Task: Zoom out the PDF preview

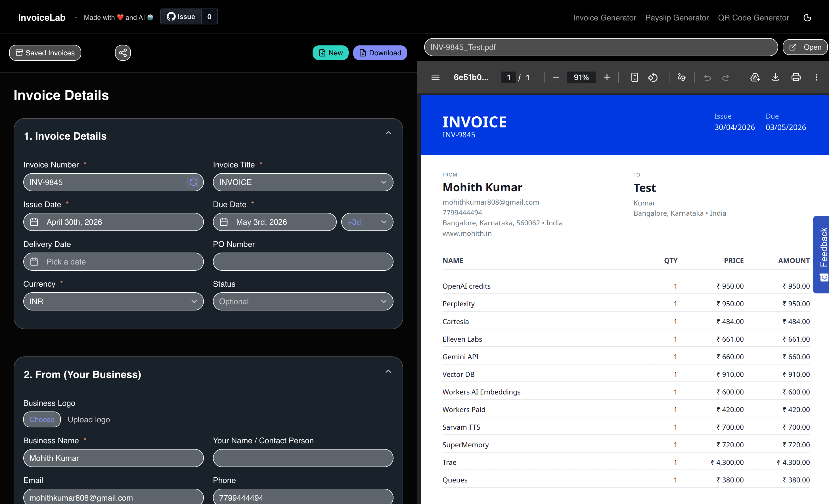Action: click(556, 77)
